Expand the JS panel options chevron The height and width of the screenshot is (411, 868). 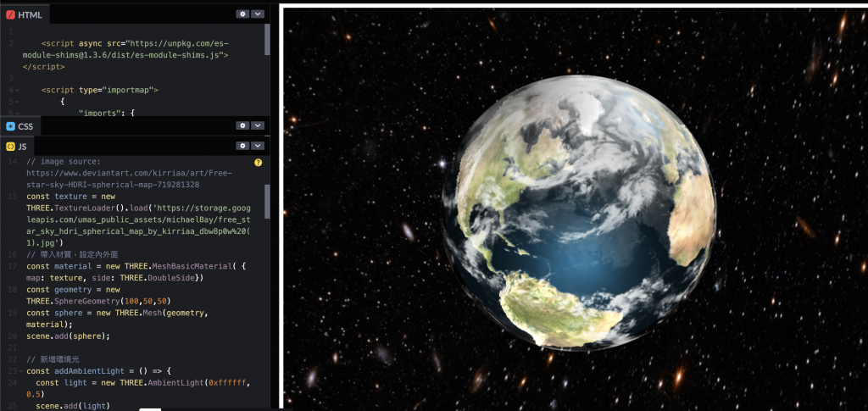[x=258, y=146]
